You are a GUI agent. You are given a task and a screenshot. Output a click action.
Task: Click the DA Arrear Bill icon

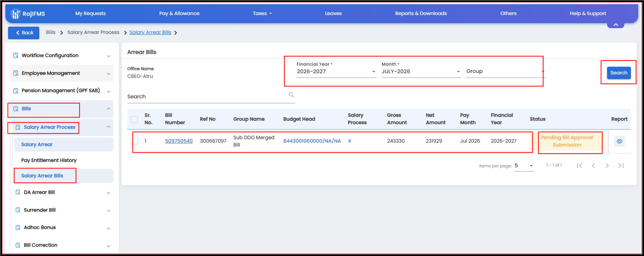point(18,192)
